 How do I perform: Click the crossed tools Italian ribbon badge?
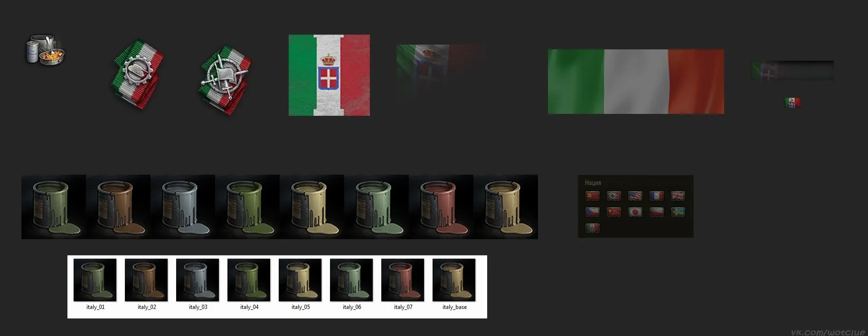[226, 78]
